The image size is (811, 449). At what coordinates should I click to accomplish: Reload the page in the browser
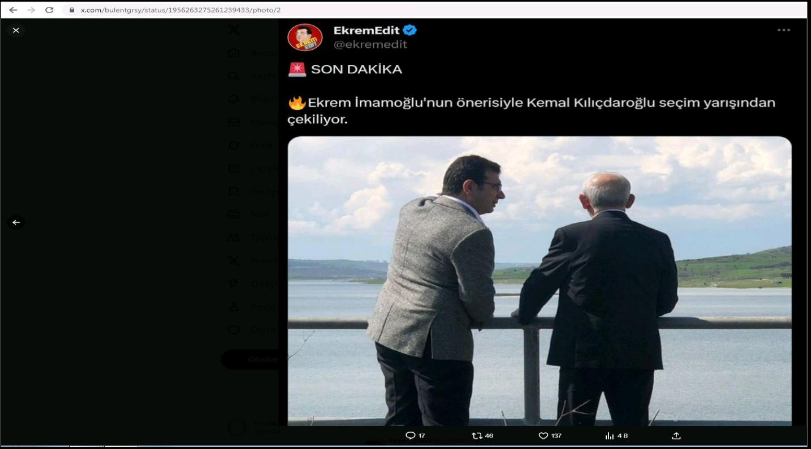(x=49, y=9)
